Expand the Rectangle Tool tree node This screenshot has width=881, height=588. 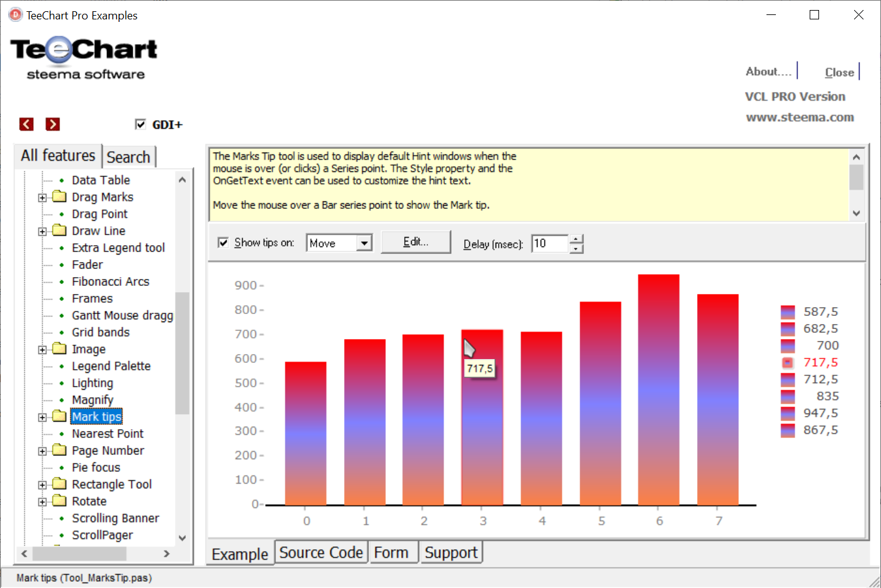pyautogui.click(x=42, y=485)
